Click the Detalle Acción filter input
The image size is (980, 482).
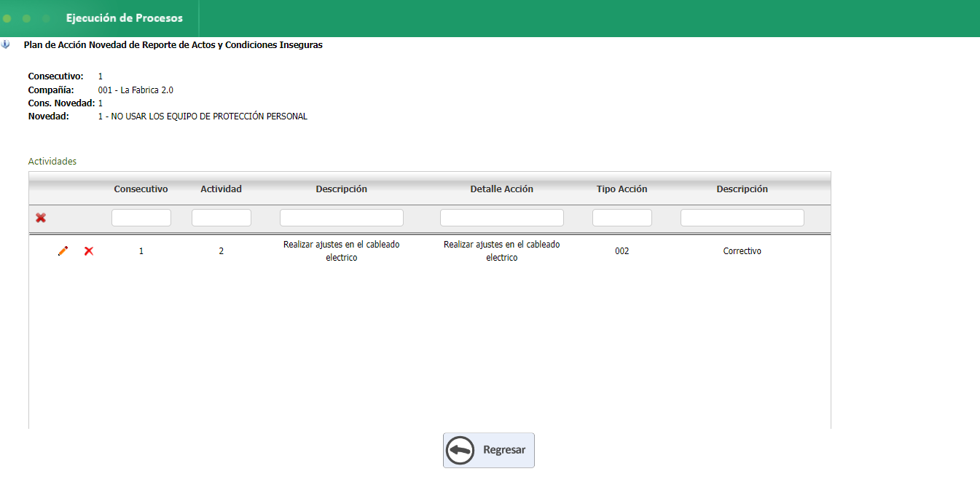point(502,218)
